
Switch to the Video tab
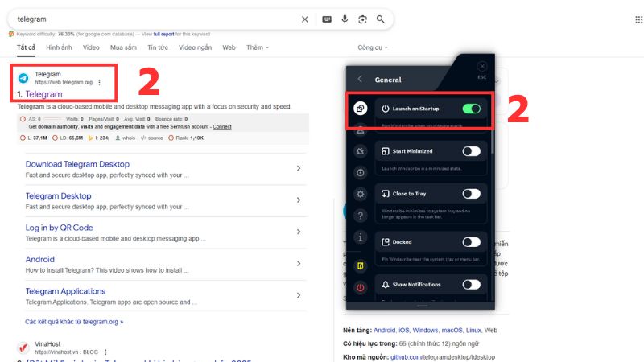91,47
